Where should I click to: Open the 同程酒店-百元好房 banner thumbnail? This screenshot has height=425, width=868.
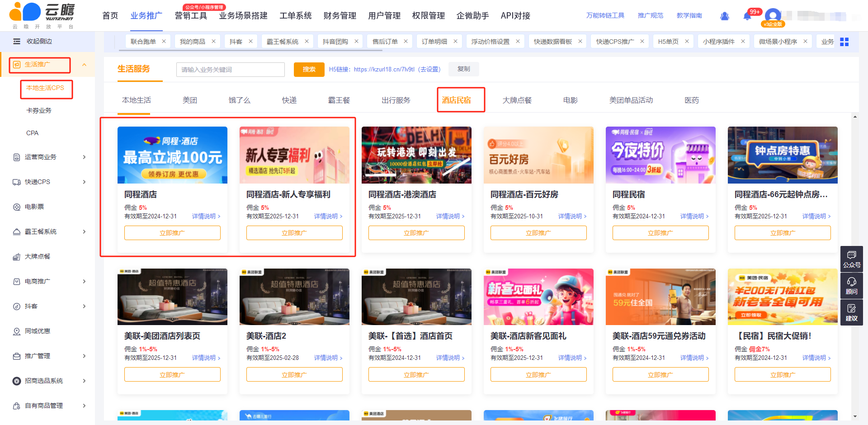[x=538, y=155]
